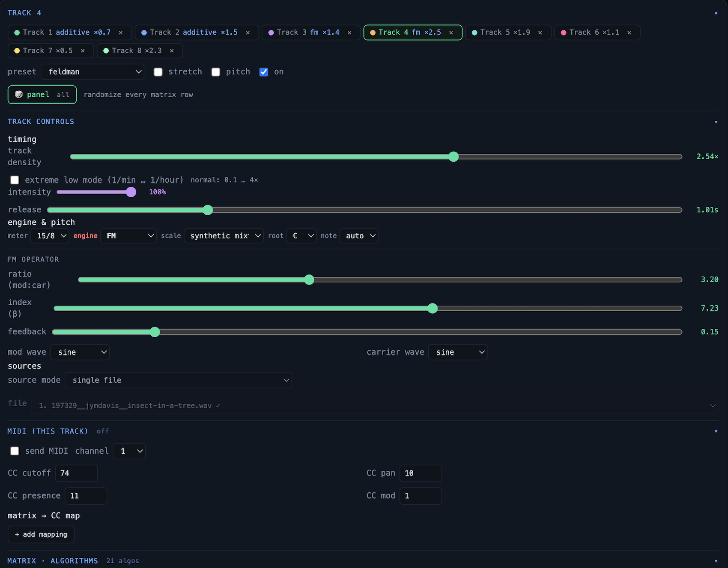Screen dimensions: 728x568
Task: Open the carrier wave sine dropdown
Action: click(x=458, y=352)
